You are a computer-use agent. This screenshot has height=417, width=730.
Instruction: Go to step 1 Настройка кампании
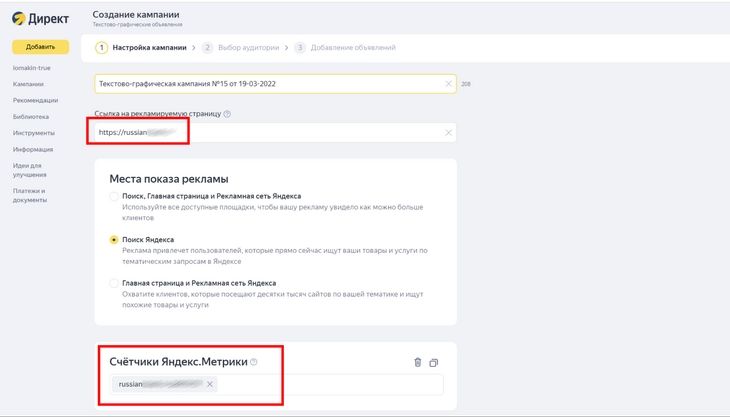tap(141, 47)
